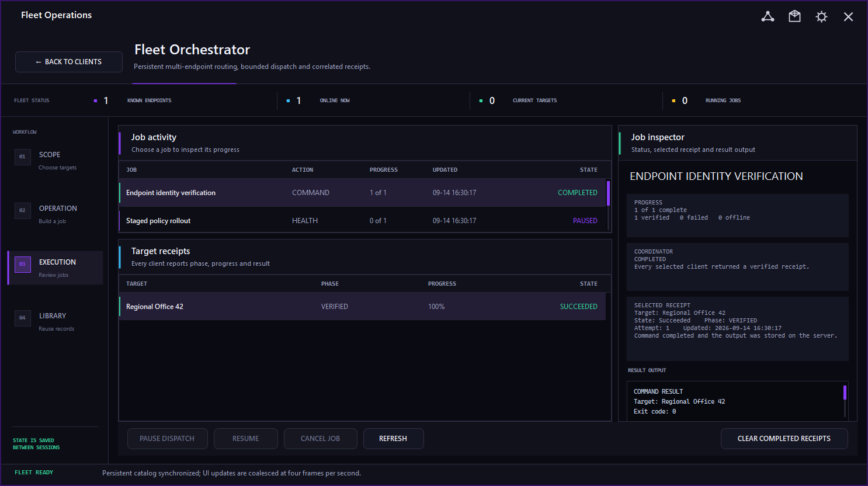Open settings gear icon

821,16
